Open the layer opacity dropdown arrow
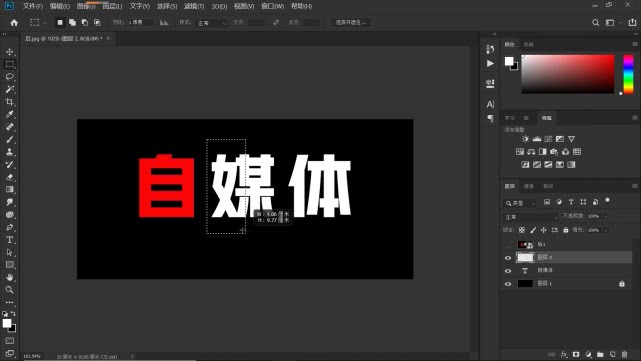 [x=606, y=216]
